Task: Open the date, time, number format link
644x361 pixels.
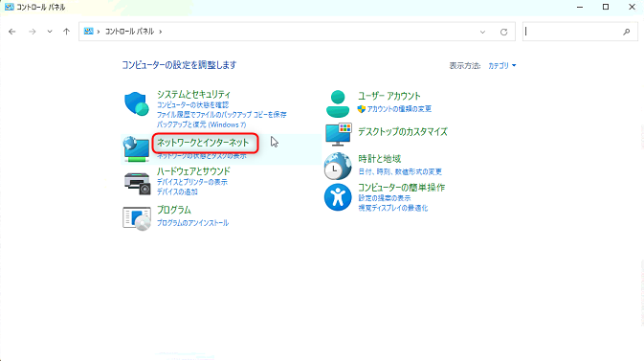Action: click(400, 171)
